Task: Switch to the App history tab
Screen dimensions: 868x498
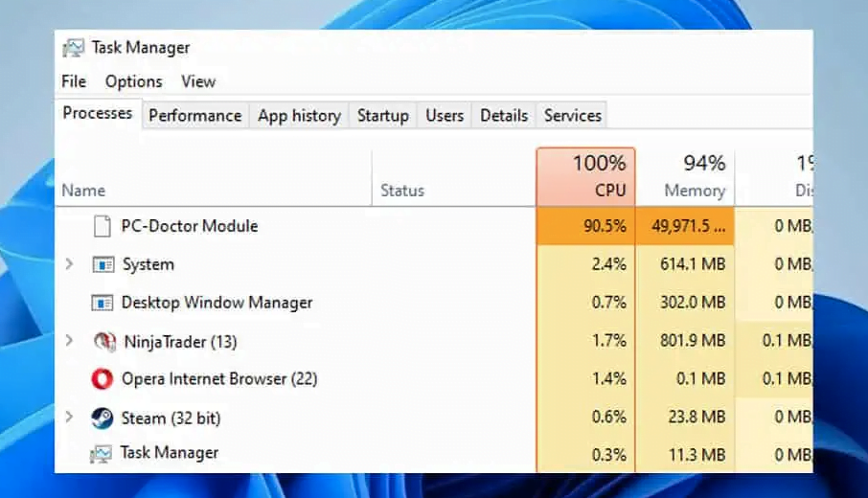Action: (x=299, y=116)
